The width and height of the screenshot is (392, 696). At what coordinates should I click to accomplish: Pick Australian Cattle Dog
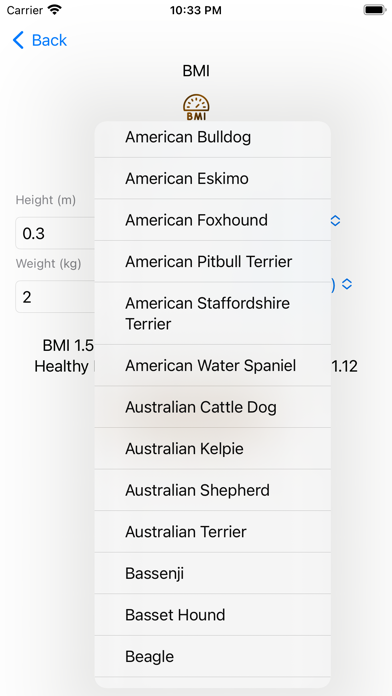pyautogui.click(x=213, y=407)
